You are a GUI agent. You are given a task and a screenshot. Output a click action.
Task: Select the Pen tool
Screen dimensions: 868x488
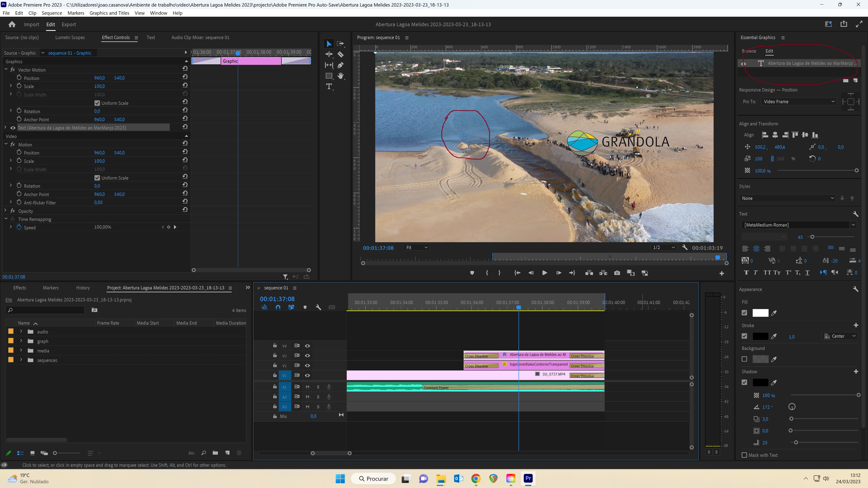341,65
